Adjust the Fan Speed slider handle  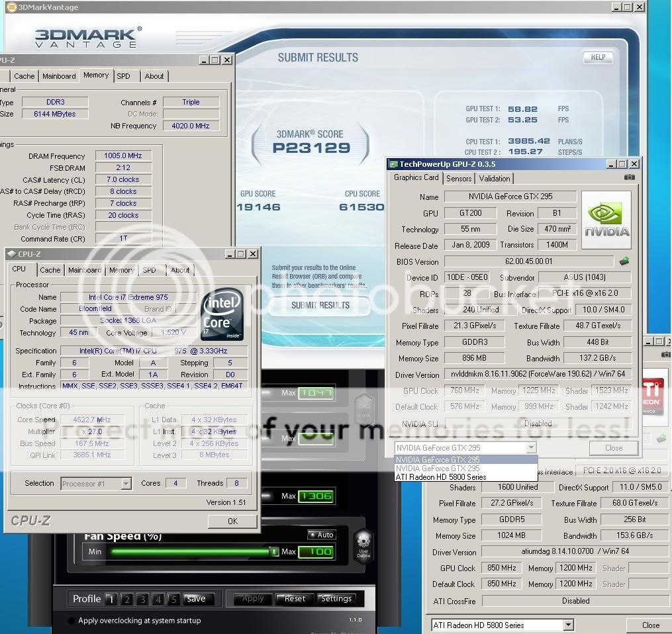pyautogui.click(x=273, y=551)
